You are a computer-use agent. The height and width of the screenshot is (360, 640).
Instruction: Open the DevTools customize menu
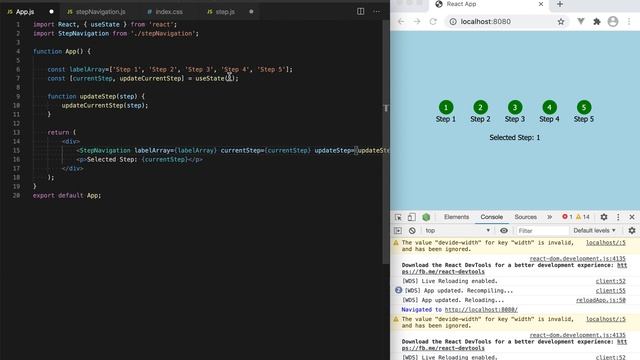point(618,217)
